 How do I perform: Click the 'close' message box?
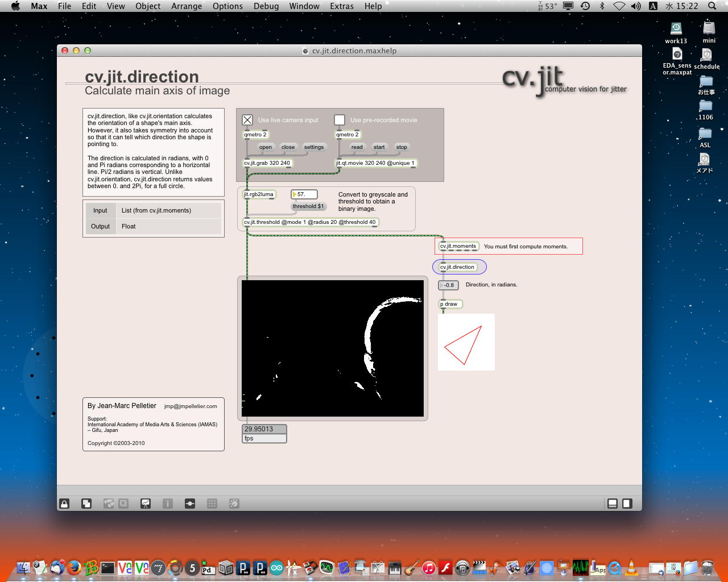tap(288, 147)
